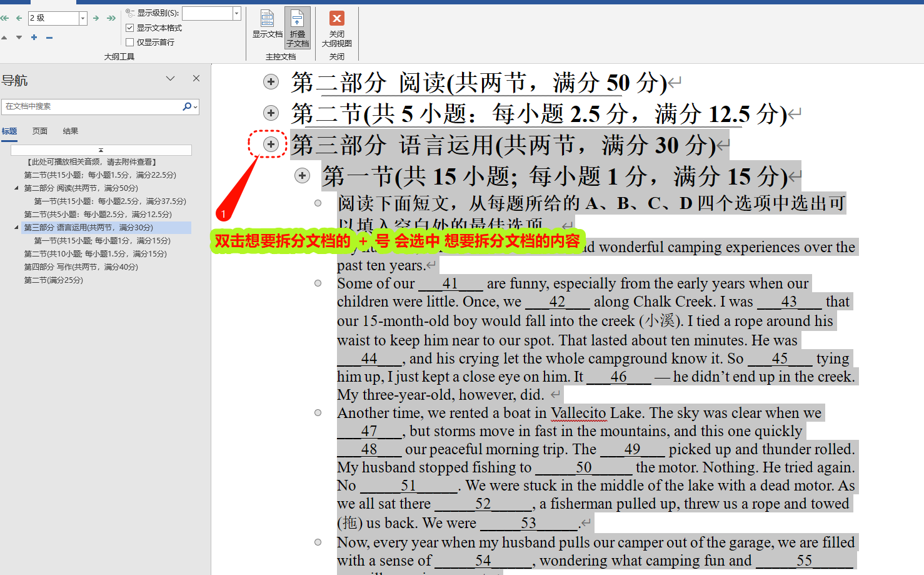Click the outline heading 第二部分 阅读(共两节，满分50分)
The height and width of the screenshot is (575, 924).
pyautogui.click(x=479, y=83)
